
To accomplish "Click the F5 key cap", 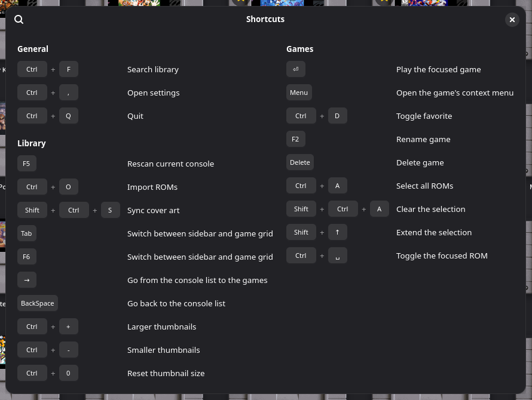I will tap(27, 164).
